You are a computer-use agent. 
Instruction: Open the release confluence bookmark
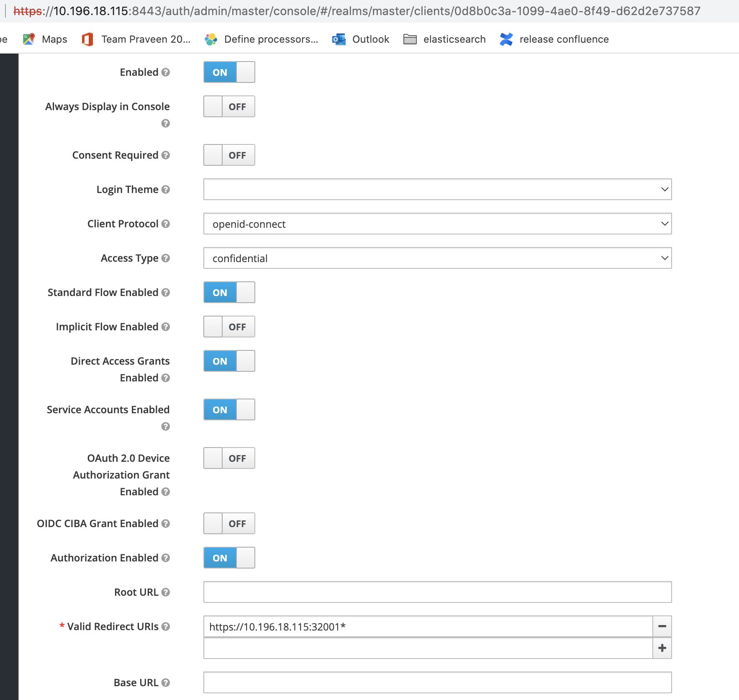click(x=554, y=39)
